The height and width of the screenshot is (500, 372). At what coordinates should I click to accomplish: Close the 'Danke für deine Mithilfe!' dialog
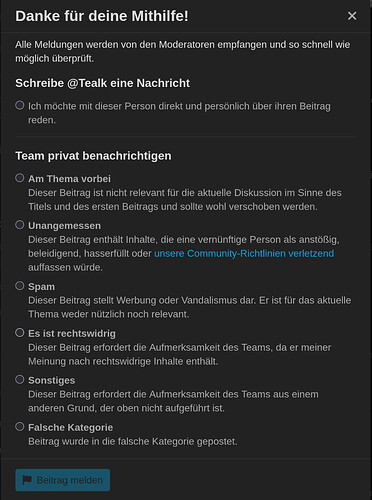[352, 16]
